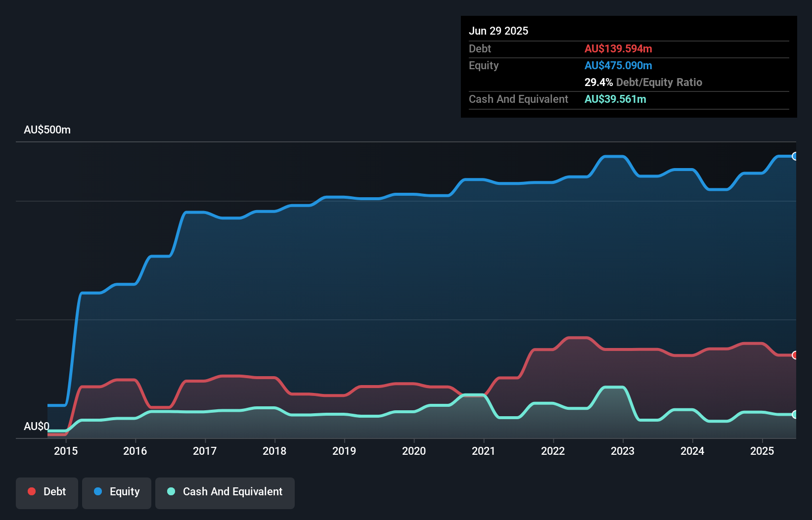
Task: Click the Jun 29 2025 tooltip date
Action: 498,31
